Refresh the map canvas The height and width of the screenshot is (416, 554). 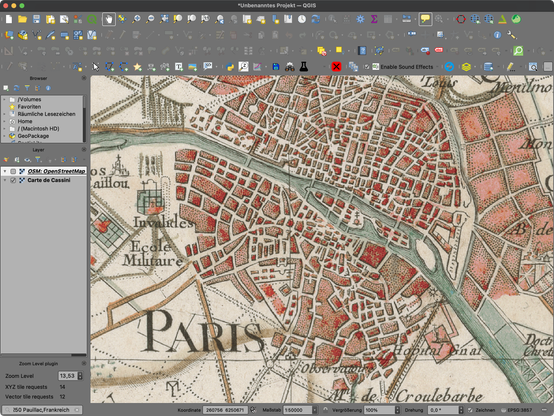(x=316, y=19)
